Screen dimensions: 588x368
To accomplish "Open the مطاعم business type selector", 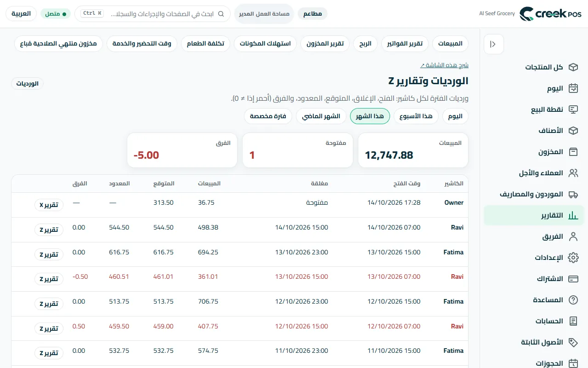I will 313,14.
